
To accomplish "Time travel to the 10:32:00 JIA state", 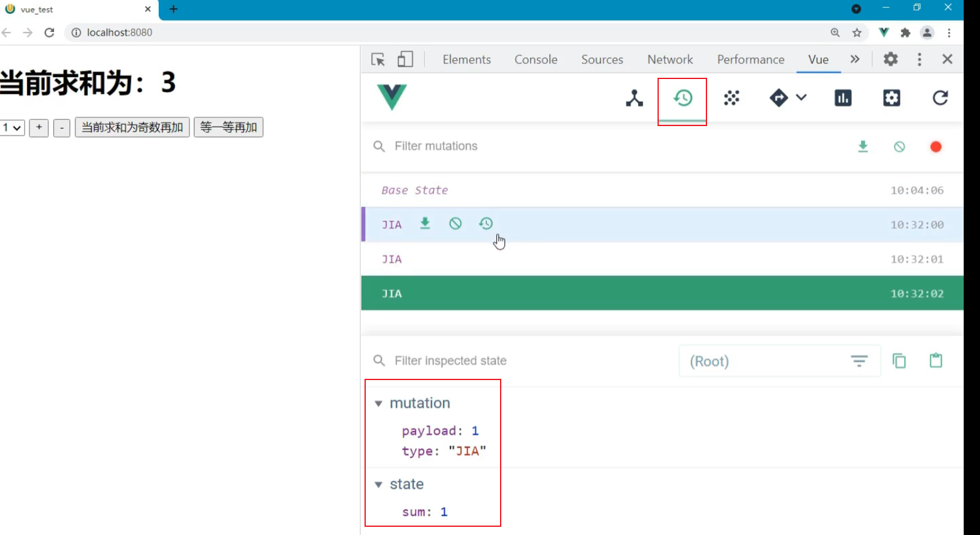I will click(486, 223).
